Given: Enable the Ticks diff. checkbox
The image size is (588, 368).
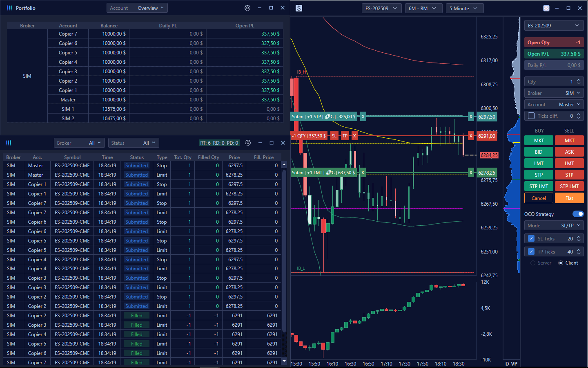Looking at the screenshot, I should point(531,116).
